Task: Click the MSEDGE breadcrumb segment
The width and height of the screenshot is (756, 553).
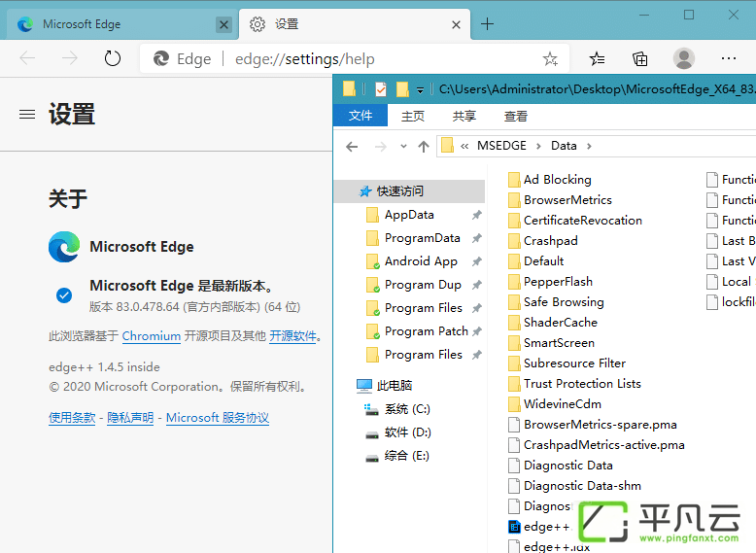Action: [501, 146]
